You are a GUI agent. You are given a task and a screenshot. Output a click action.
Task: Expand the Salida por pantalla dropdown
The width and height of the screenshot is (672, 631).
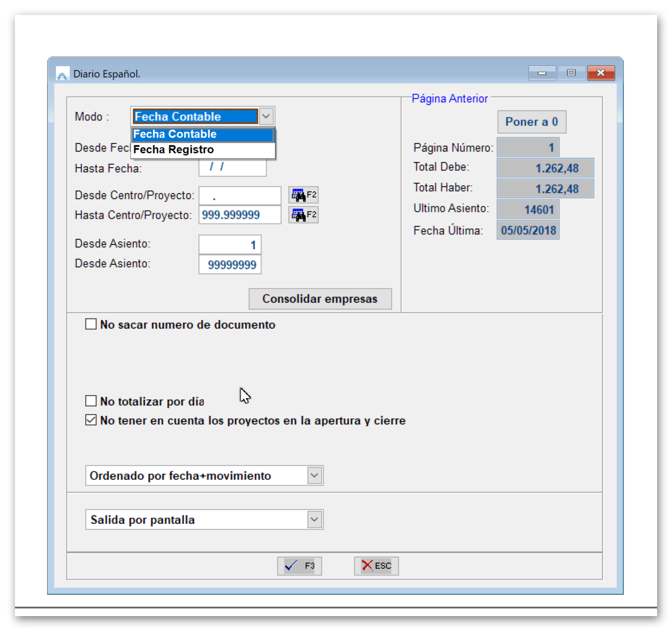click(315, 520)
